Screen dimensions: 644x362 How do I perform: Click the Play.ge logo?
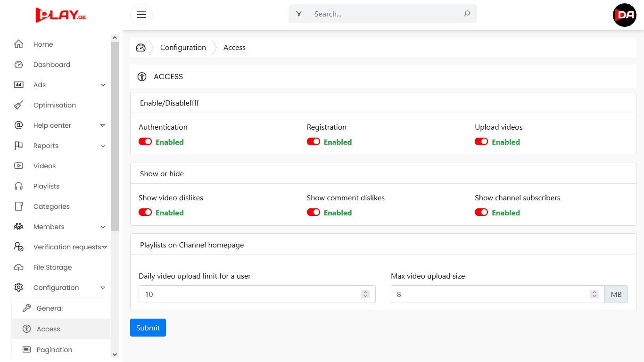tap(61, 15)
